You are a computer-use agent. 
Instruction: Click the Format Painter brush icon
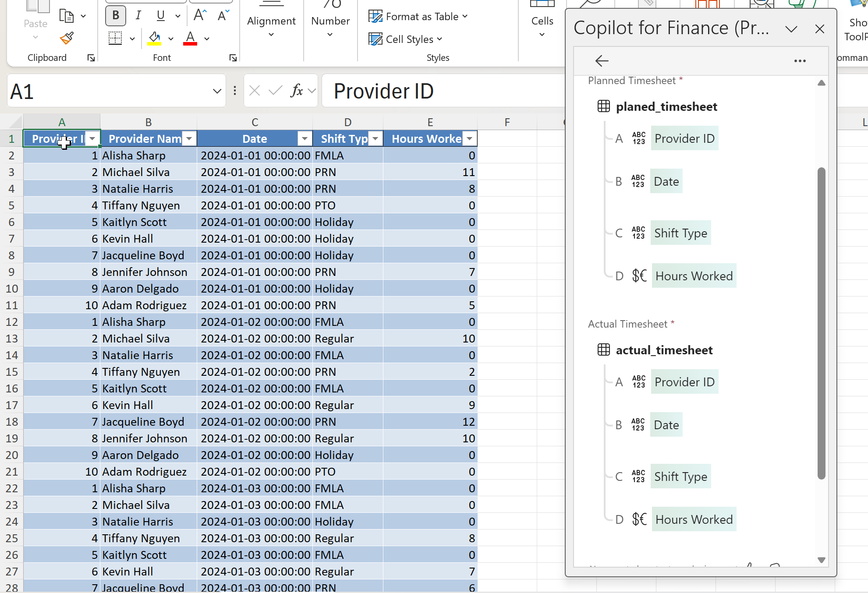(67, 39)
